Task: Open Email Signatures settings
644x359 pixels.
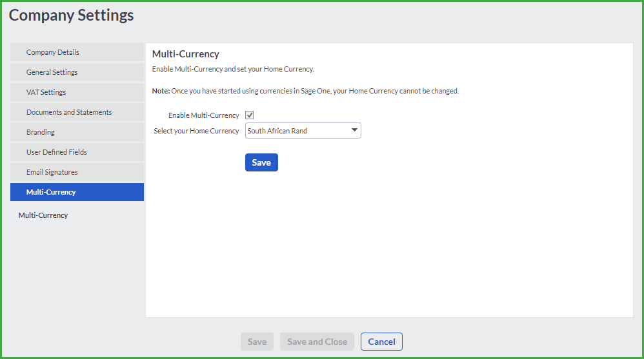Action: [77, 172]
